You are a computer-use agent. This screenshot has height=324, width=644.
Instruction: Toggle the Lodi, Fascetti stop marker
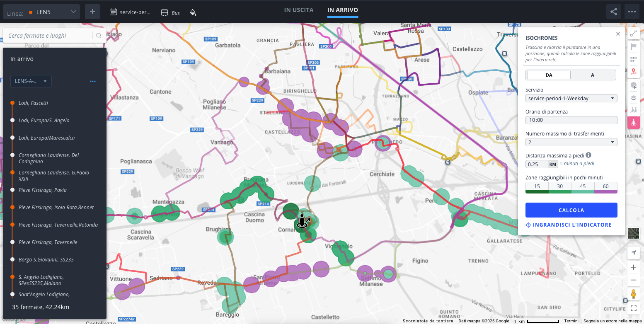pos(12,103)
